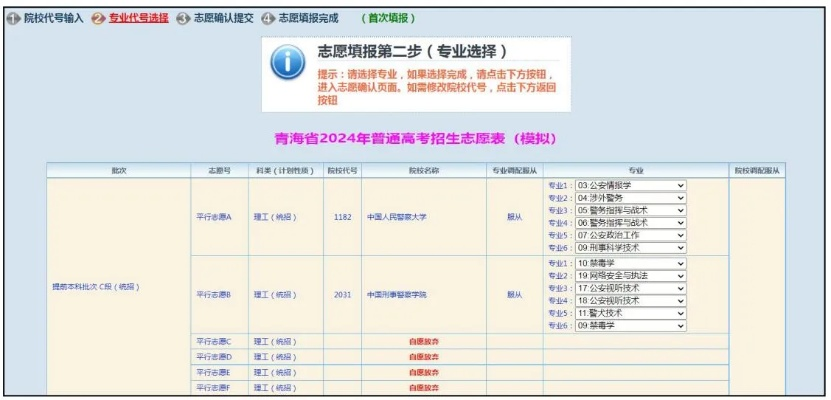Expand the 19:网络安全与执法 dropdown
This screenshot has height=400, width=831.
631,275
